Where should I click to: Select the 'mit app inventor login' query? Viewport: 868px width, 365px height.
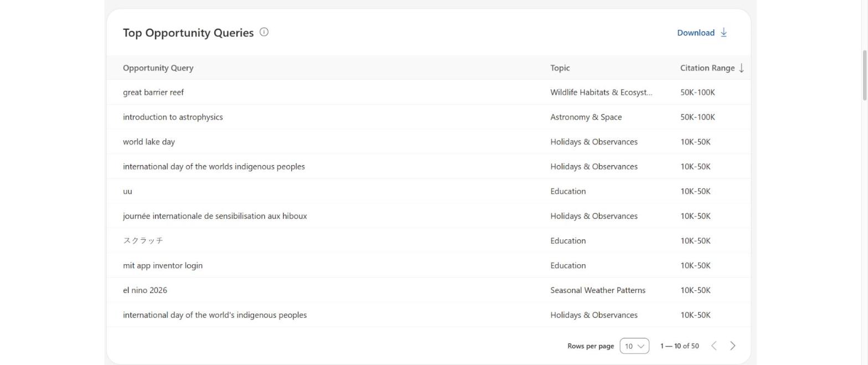point(163,265)
